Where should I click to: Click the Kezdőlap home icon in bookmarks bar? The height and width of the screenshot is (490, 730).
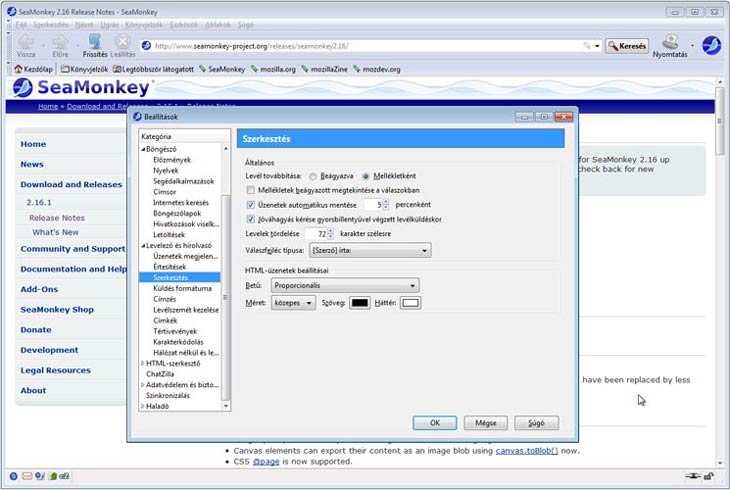18,69
